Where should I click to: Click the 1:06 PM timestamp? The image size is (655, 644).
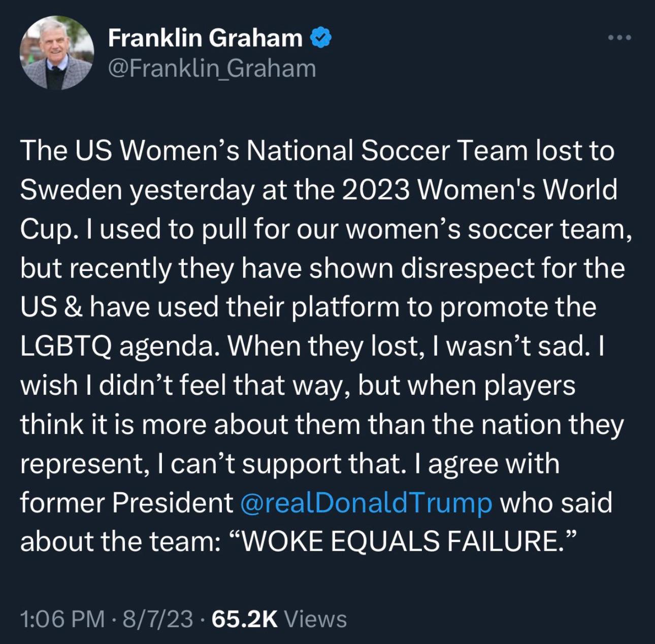pyautogui.click(x=62, y=619)
